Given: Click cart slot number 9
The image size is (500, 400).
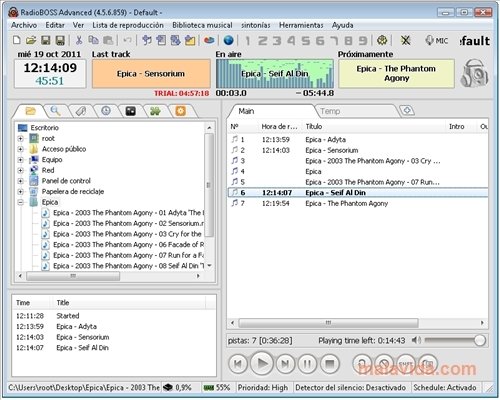Looking at the screenshot, I should (x=363, y=41).
